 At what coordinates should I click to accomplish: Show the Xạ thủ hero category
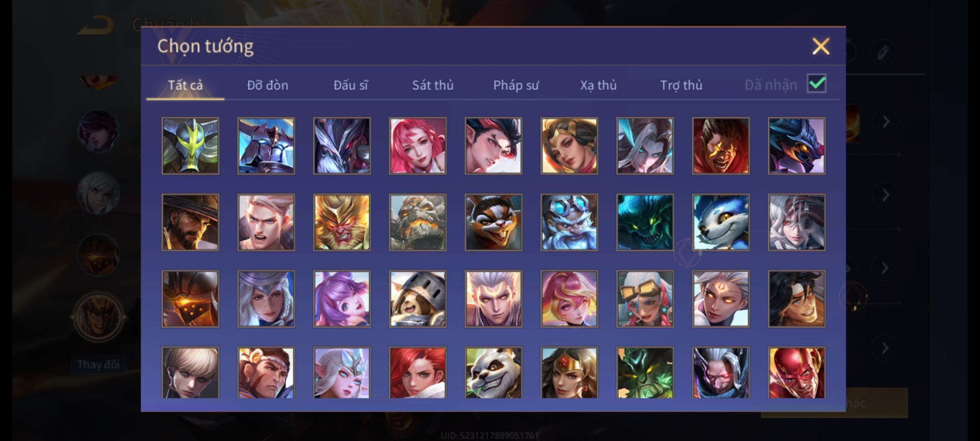tap(598, 85)
